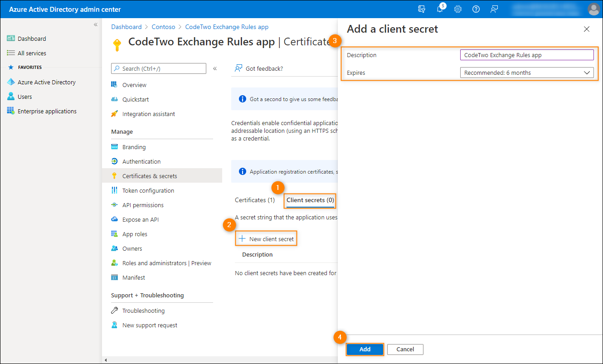Click the Overview grid icon
This screenshot has width=603, height=364.
coord(114,85)
